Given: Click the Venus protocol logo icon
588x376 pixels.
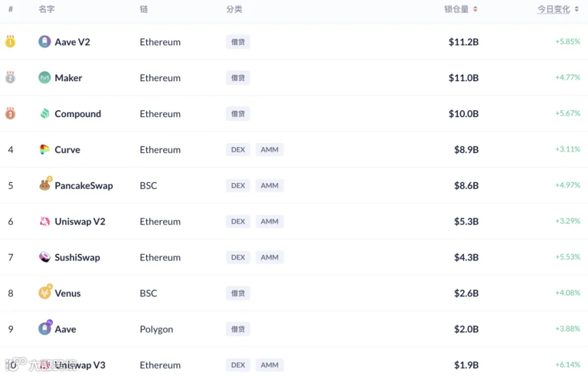Looking at the screenshot, I should pyautogui.click(x=44, y=293).
